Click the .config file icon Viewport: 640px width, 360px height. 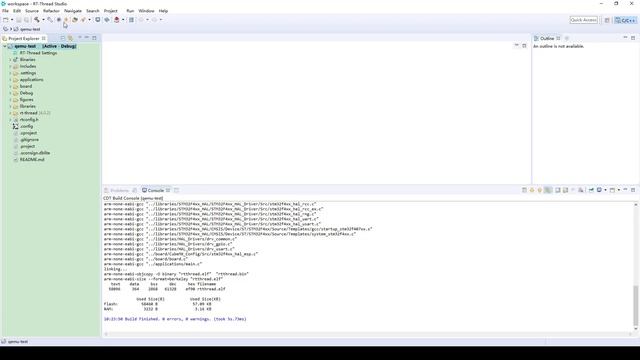[x=16, y=127]
